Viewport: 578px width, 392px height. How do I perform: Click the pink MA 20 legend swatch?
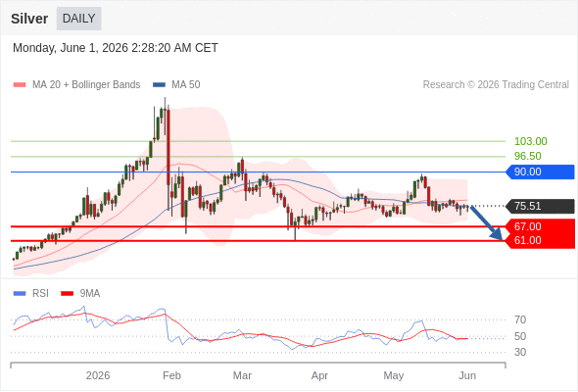pyautogui.click(x=20, y=85)
